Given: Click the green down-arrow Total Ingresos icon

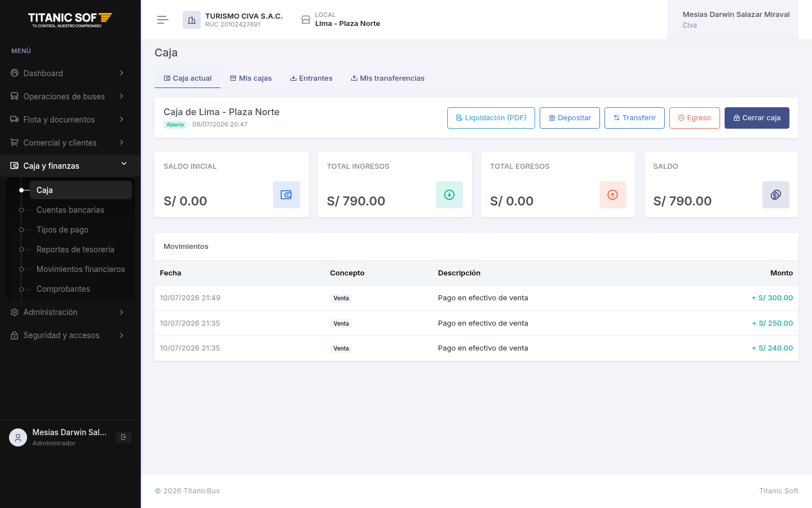Looking at the screenshot, I should [449, 195].
